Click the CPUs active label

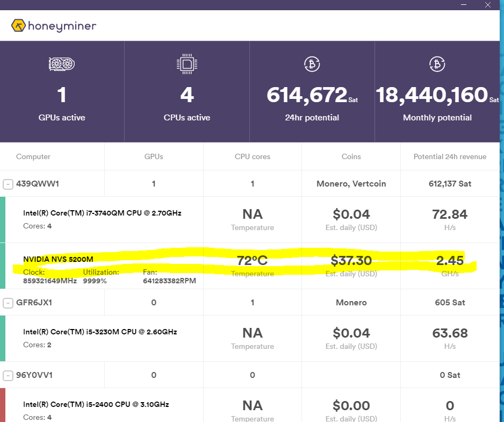(x=187, y=118)
